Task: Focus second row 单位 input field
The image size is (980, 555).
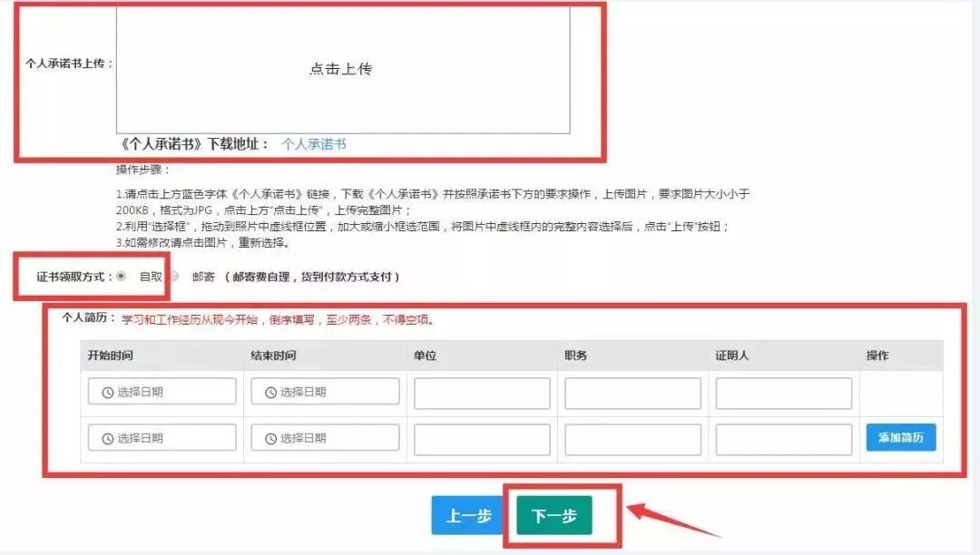Action: click(482, 440)
